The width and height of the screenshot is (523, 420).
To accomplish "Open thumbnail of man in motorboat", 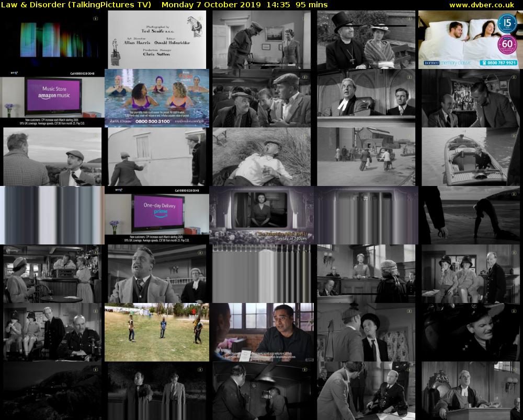I will (x=471, y=157).
